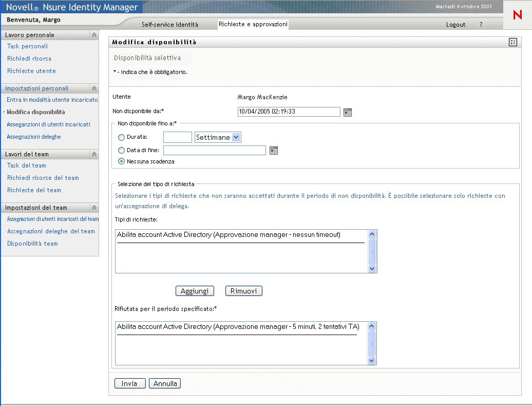Switch to Richieste e approvazioni tab

click(x=253, y=24)
